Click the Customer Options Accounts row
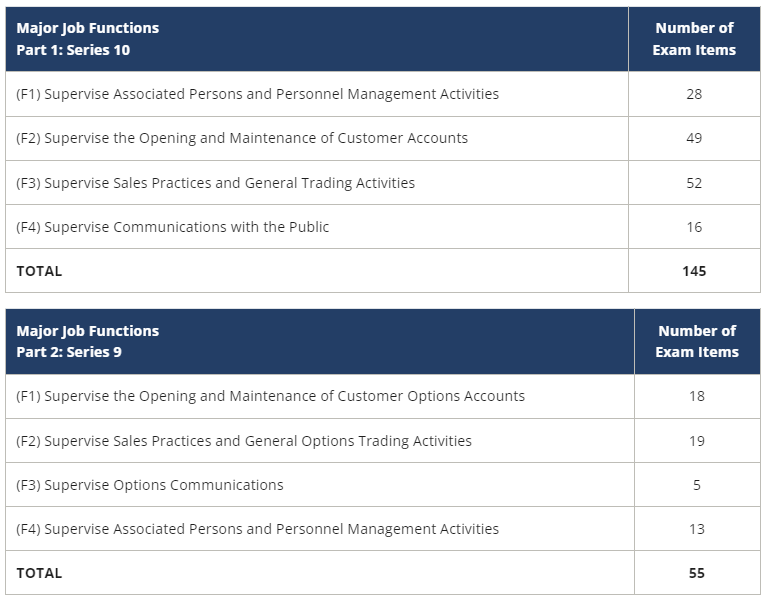 tap(270, 396)
